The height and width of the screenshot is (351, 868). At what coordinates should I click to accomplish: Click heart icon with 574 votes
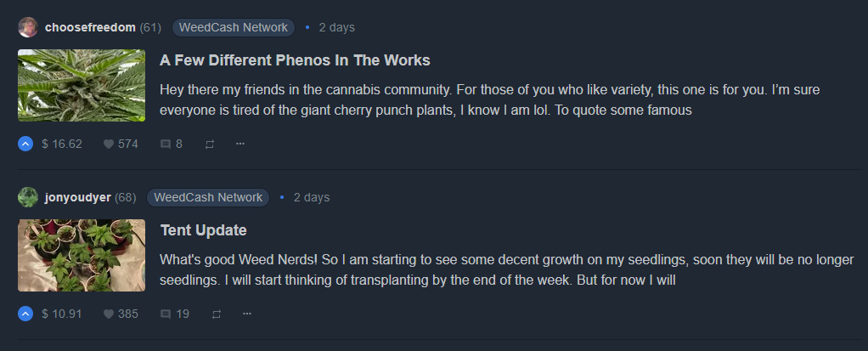coord(109,144)
